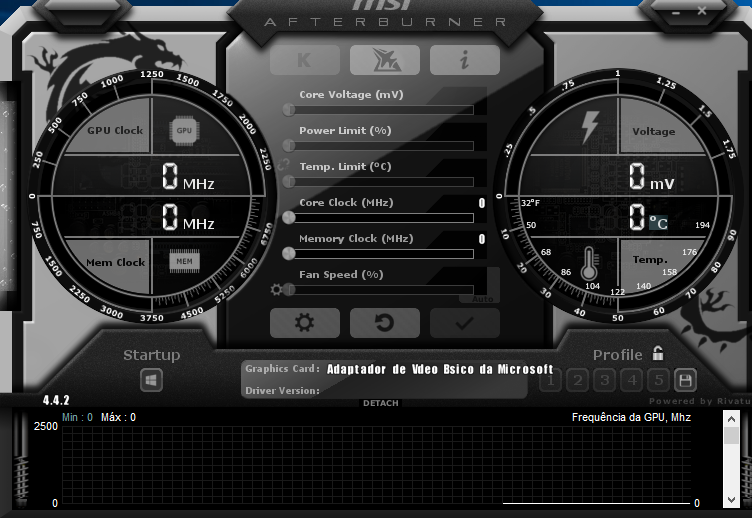Click the Mem Clock gauge label

pos(116,262)
